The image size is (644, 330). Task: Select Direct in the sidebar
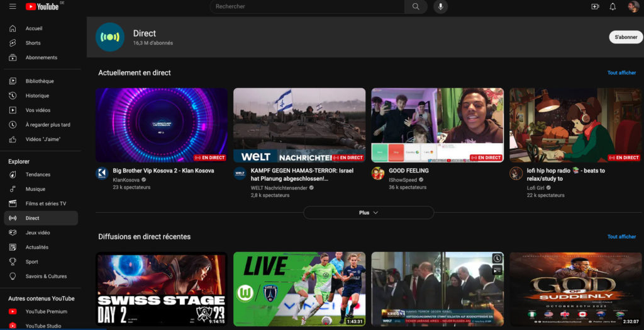(x=41, y=218)
